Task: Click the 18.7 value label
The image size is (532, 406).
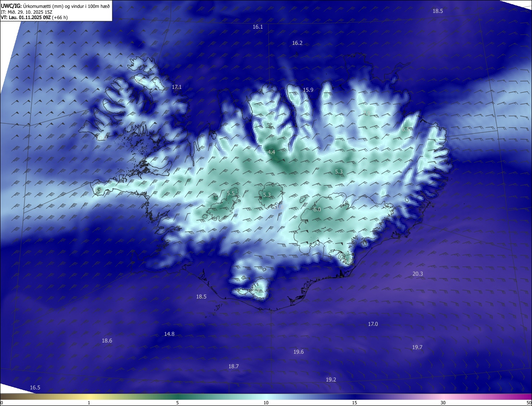Action: 234,366
